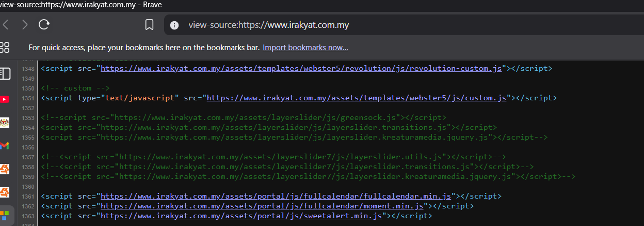Open the fullcalendar.min.js script link
This screenshot has height=226, width=644.
coord(276,196)
